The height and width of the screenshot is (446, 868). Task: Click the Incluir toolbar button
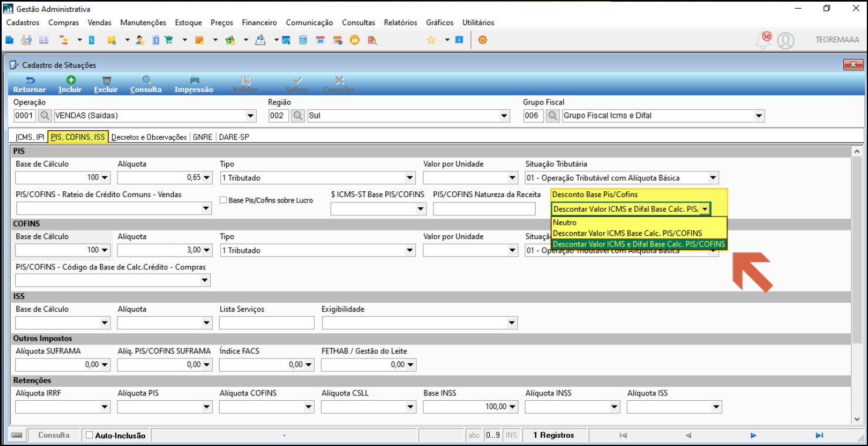point(70,85)
